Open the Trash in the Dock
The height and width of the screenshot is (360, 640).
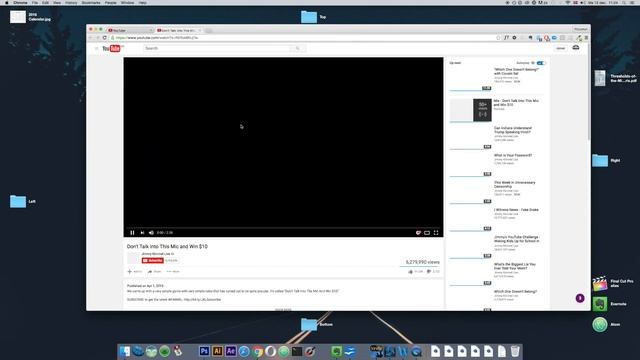[515, 351]
